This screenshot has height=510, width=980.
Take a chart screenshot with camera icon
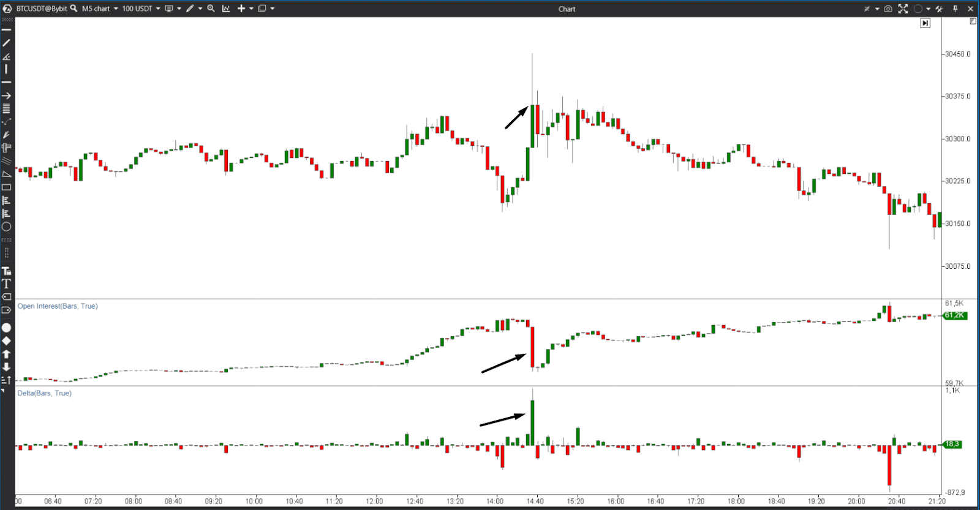(x=888, y=9)
